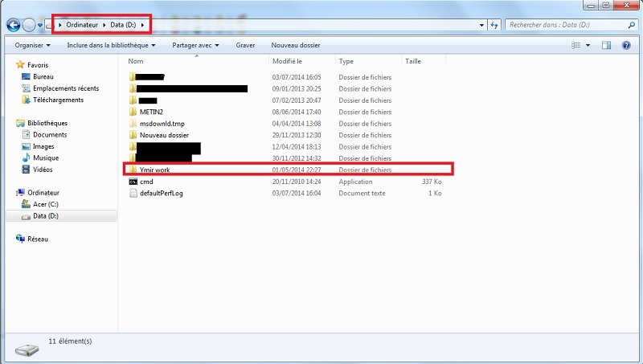Image resolution: width=643 pixels, height=364 pixels.
Task: Open Emplacements récents in the sidebar
Action: coord(66,88)
